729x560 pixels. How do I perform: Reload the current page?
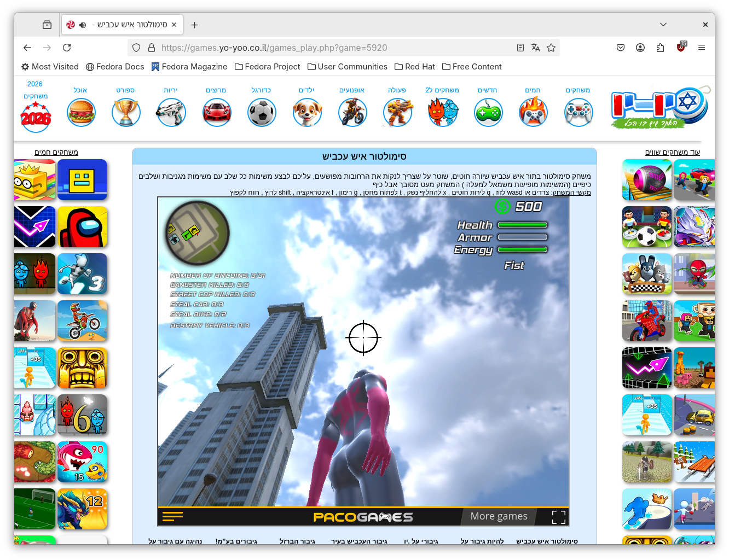pyautogui.click(x=67, y=48)
